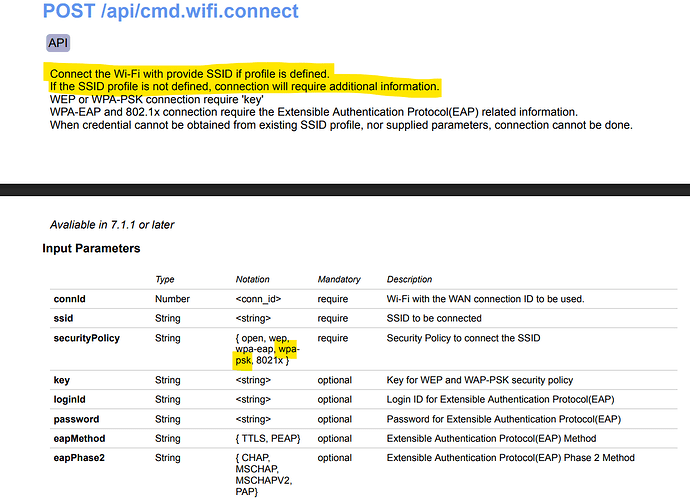Select the eapMethod parameter name
The width and height of the screenshot is (690, 499).
tap(79, 438)
